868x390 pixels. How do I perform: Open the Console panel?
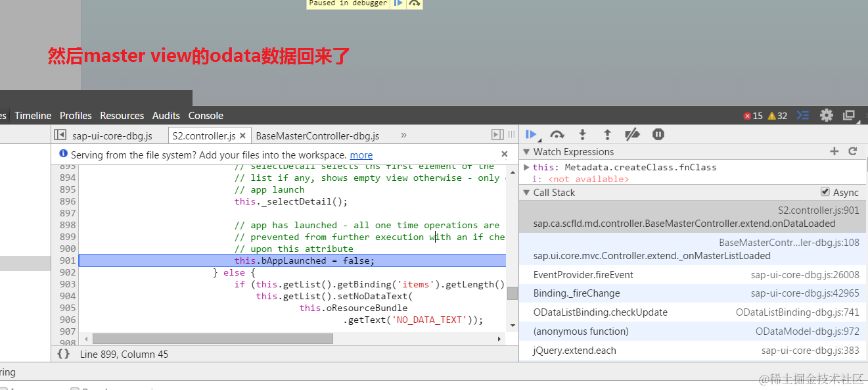click(206, 116)
